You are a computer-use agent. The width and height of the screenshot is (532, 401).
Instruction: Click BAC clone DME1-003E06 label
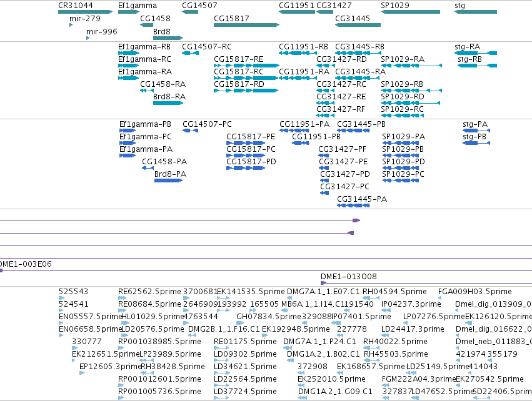click(26, 264)
